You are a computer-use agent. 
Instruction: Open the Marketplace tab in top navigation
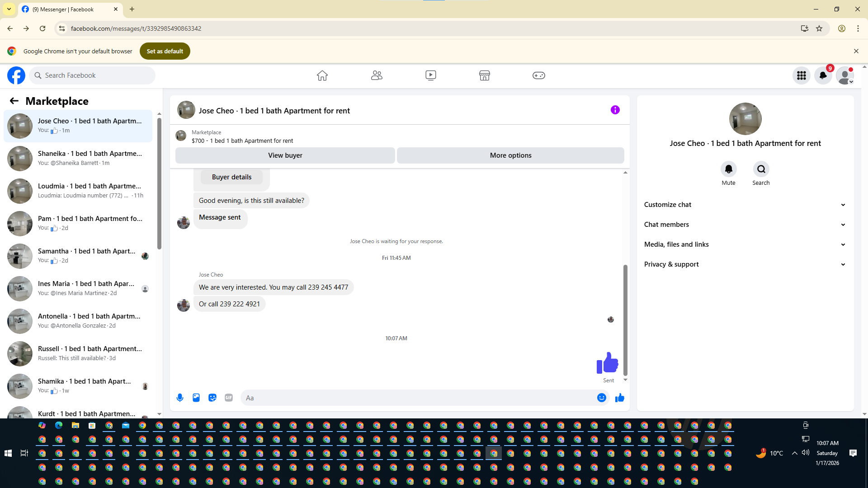484,75
